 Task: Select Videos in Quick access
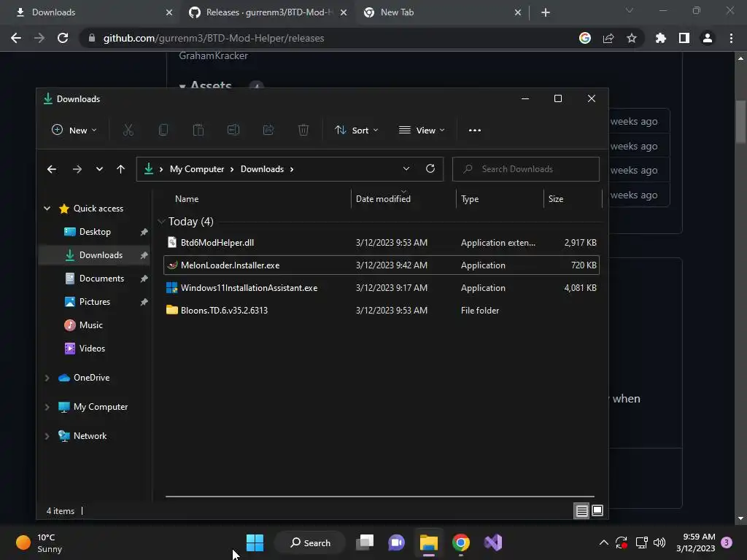click(x=92, y=349)
